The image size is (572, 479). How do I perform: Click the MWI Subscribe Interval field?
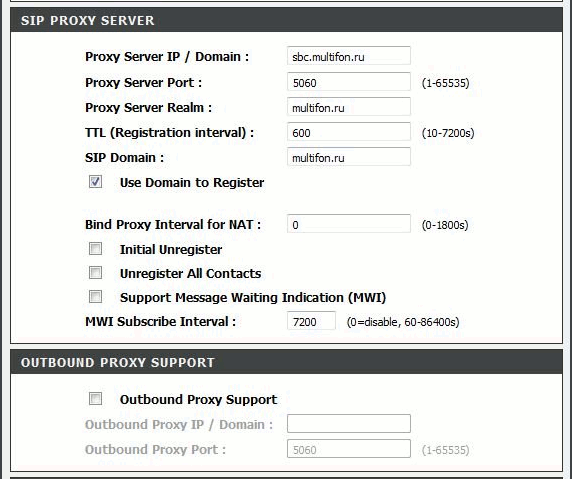[x=311, y=321]
